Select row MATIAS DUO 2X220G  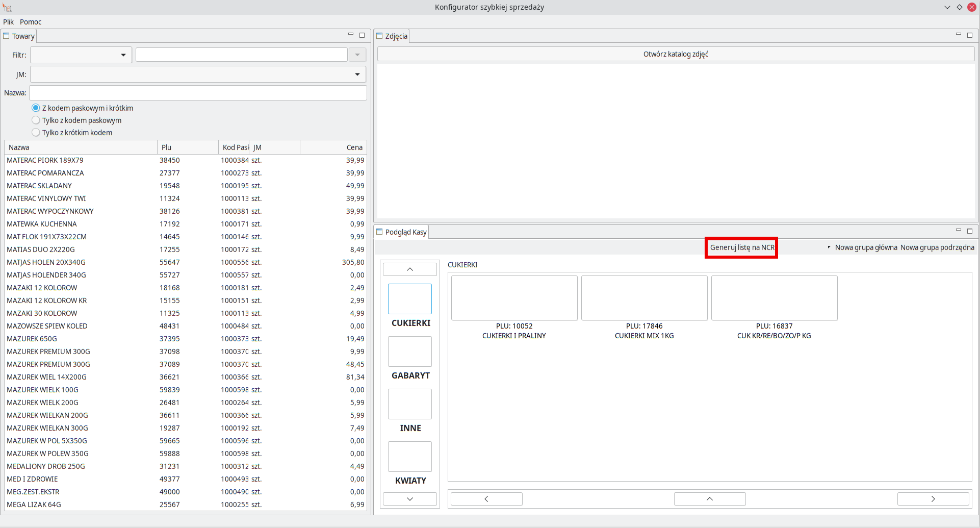pos(186,249)
